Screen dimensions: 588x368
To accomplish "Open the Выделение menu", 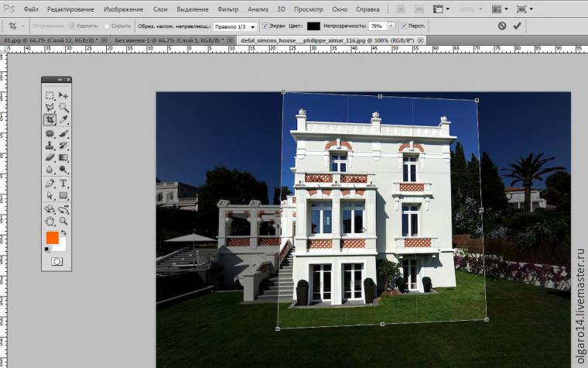I will (x=193, y=9).
